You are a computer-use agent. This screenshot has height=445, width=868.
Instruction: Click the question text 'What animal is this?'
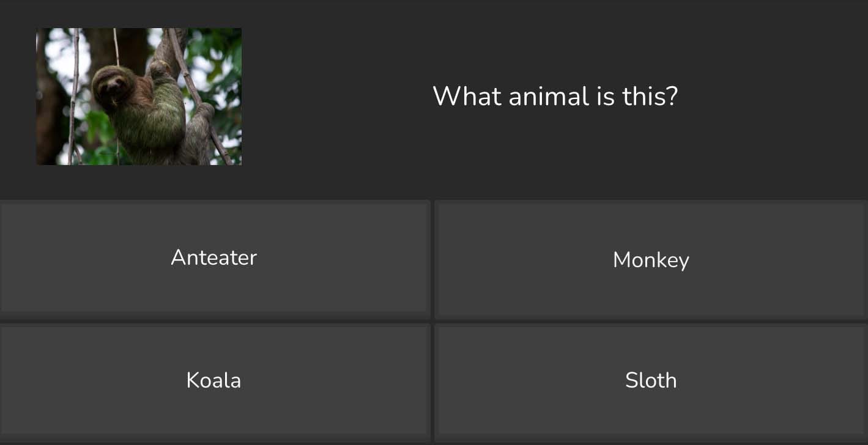555,96
